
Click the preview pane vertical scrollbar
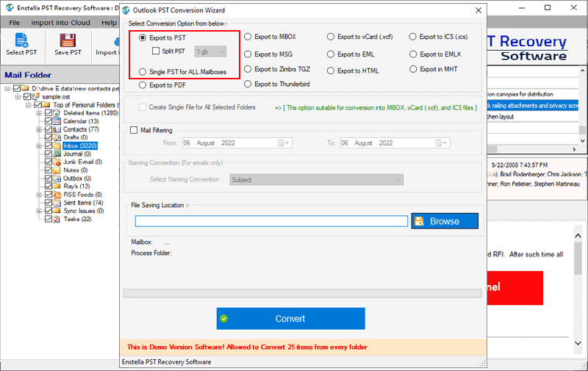[578, 289]
